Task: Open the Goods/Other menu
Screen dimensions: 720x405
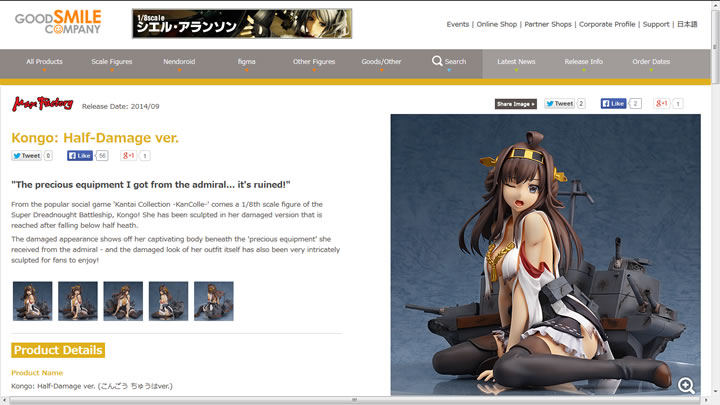Action: 381,62
